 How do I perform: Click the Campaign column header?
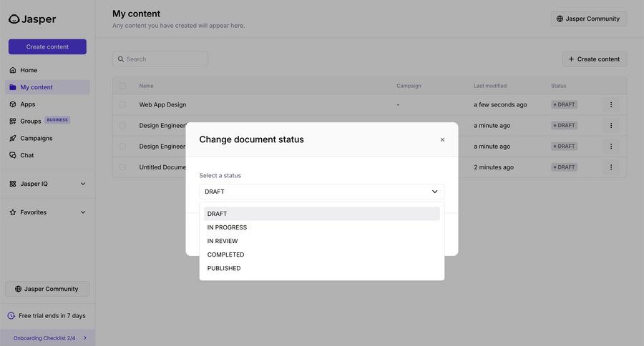click(409, 86)
